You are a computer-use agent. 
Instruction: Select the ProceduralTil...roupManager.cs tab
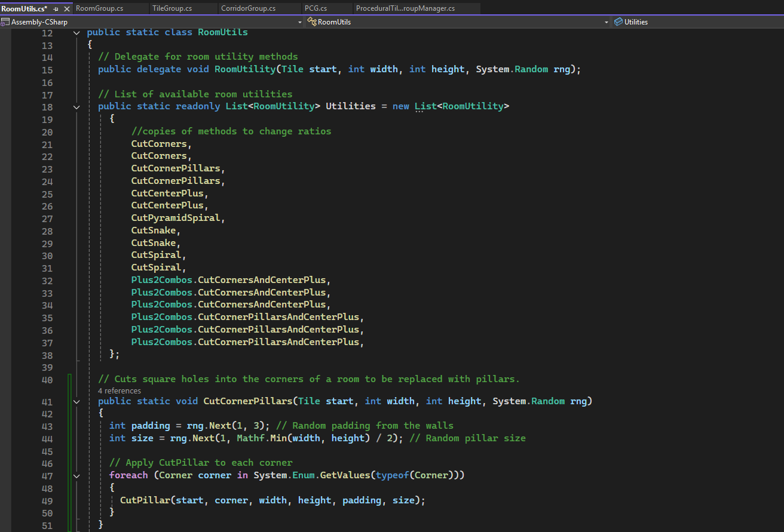[x=405, y=8]
